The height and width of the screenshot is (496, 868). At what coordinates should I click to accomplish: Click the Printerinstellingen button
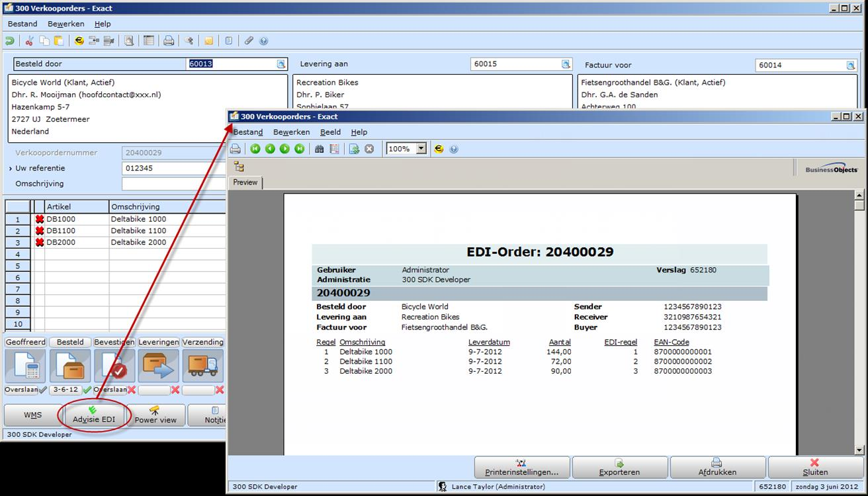point(521,468)
